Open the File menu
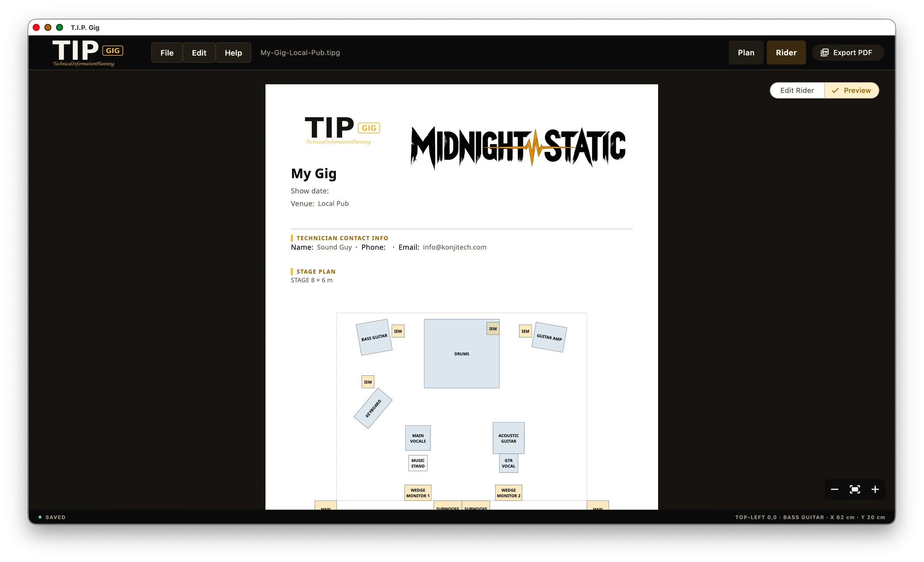The width and height of the screenshot is (924, 562). (x=167, y=53)
